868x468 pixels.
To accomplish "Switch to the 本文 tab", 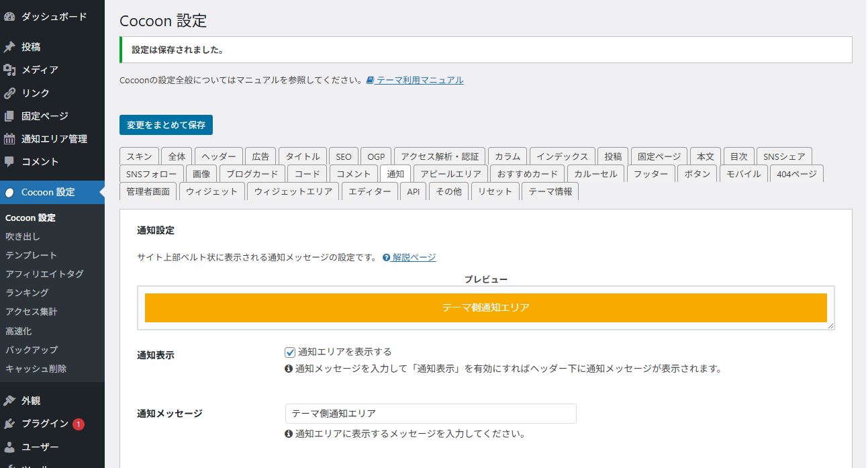I will [706, 156].
